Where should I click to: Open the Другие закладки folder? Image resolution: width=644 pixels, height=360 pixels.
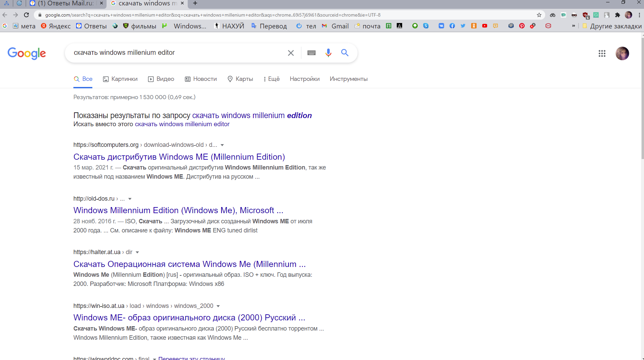[x=612, y=26]
